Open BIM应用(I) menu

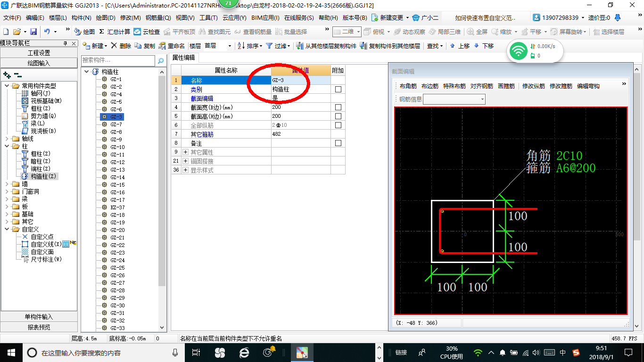pyautogui.click(x=265, y=18)
